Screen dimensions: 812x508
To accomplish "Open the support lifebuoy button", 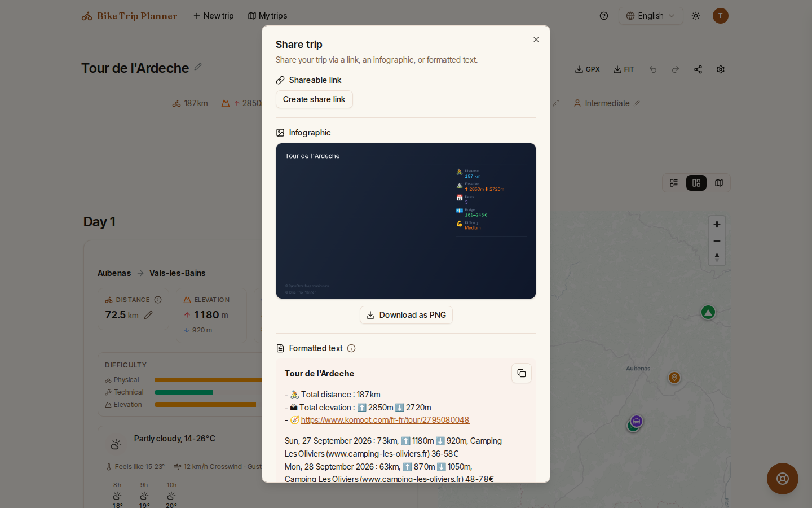I will tap(783, 479).
